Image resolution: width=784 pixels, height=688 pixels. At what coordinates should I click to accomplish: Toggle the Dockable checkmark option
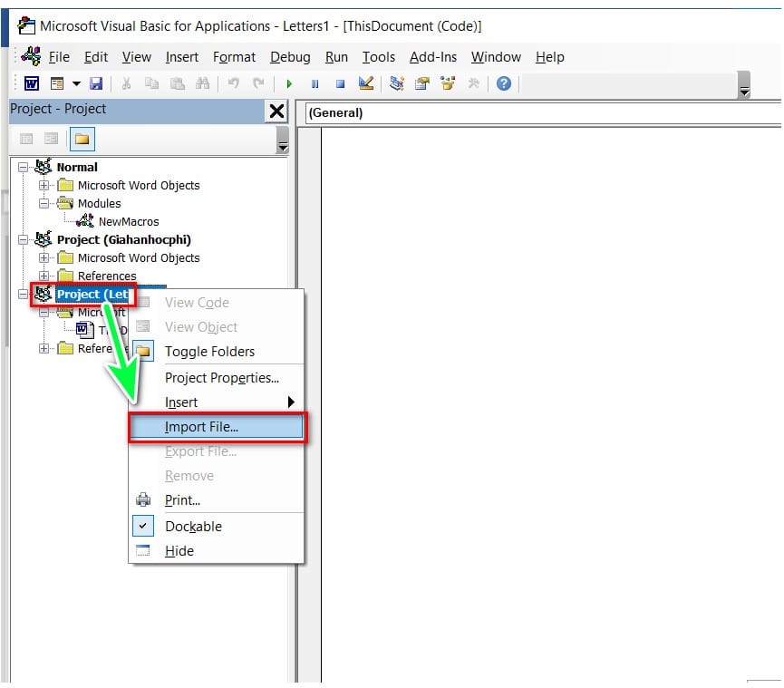pyautogui.click(x=216, y=527)
